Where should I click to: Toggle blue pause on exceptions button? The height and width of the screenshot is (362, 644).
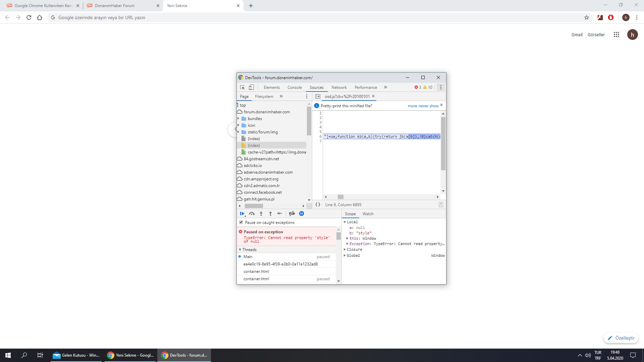(302, 214)
